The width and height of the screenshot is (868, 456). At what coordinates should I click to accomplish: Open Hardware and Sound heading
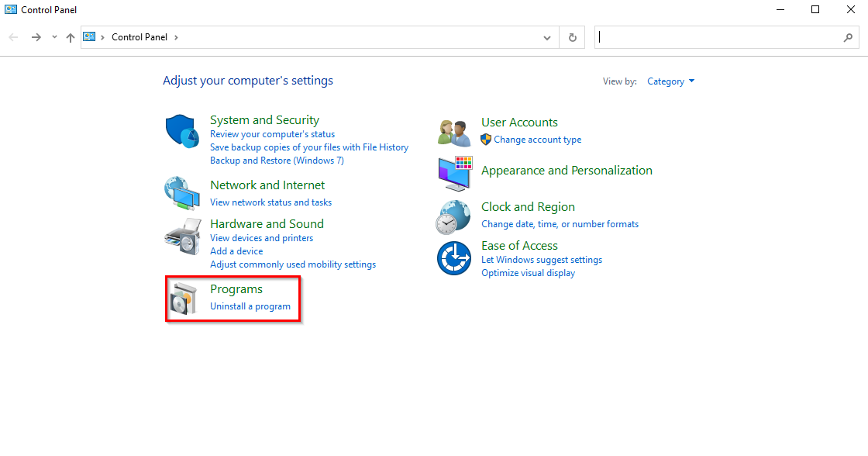pyautogui.click(x=267, y=224)
